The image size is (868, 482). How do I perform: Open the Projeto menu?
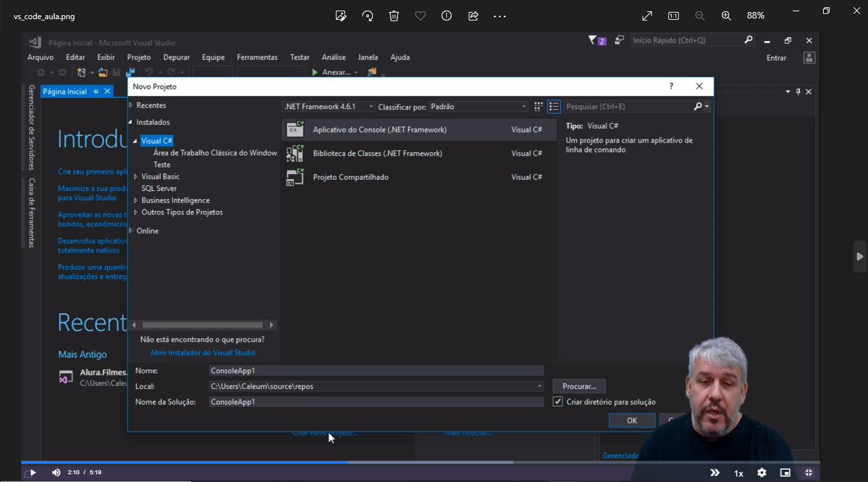[139, 58]
